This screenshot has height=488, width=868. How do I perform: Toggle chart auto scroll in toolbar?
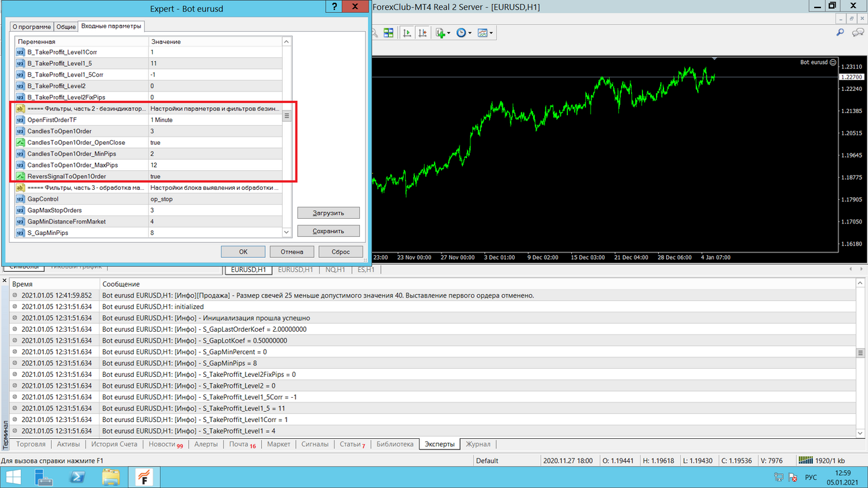[x=406, y=32]
